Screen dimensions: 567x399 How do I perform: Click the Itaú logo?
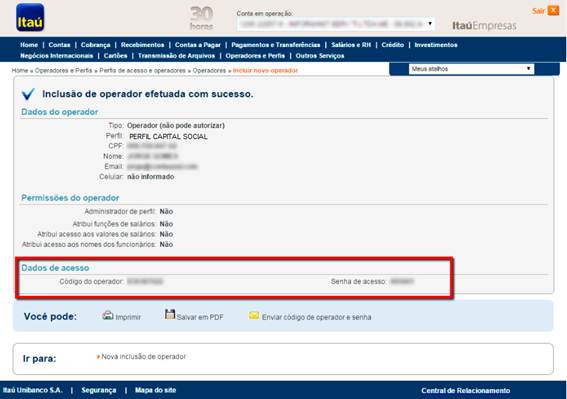click(30, 17)
